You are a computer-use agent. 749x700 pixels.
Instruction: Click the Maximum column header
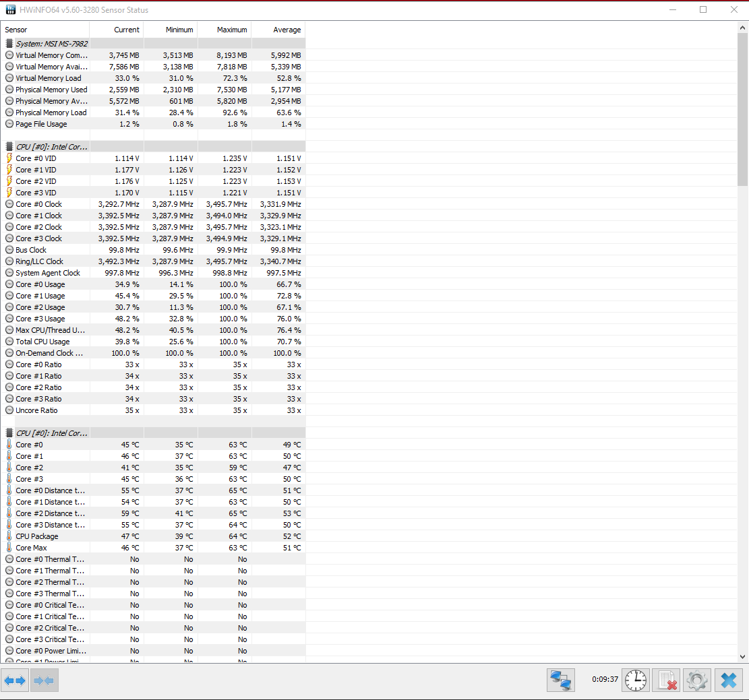(x=224, y=30)
